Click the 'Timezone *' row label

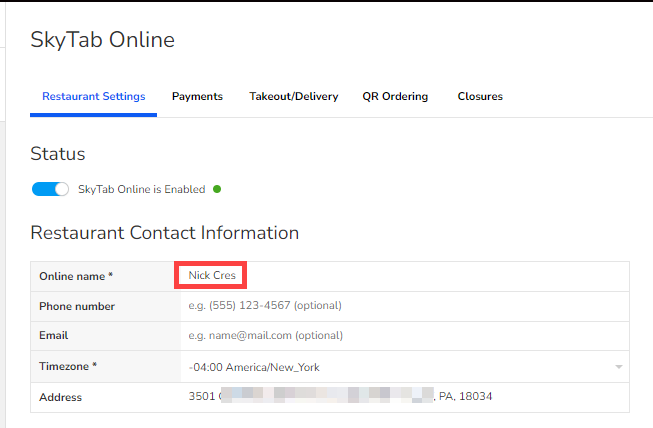(x=68, y=367)
